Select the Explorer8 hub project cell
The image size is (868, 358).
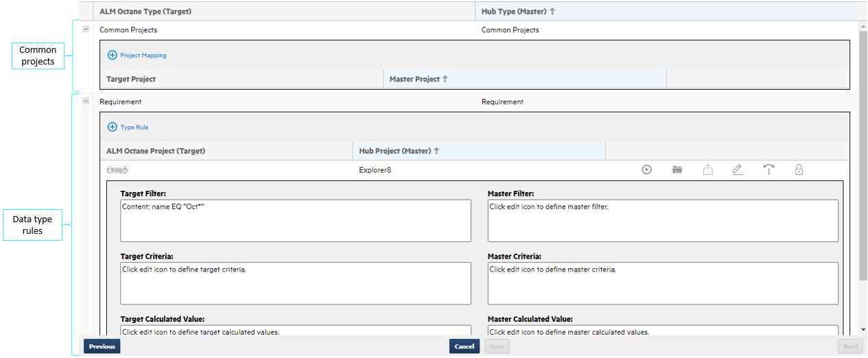(x=375, y=169)
